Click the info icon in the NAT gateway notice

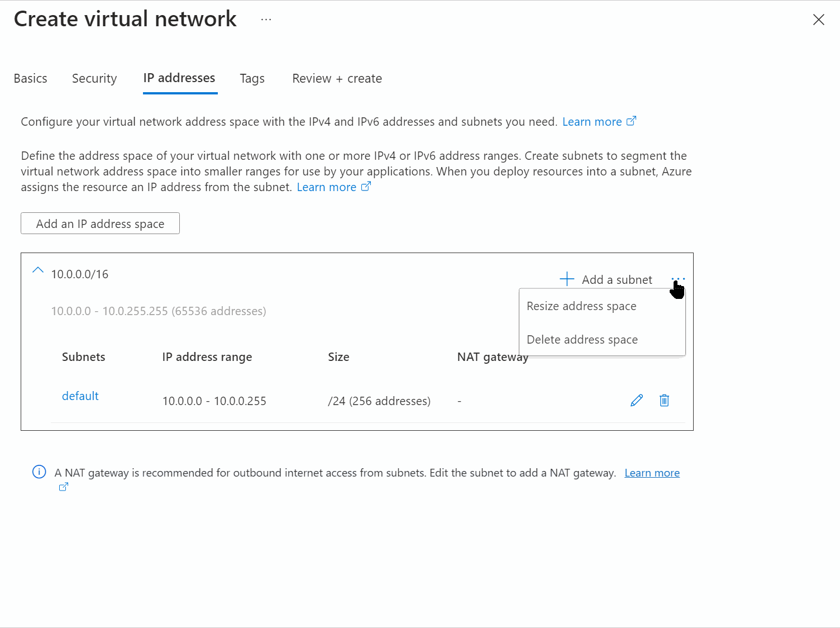pyautogui.click(x=39, y=472)
